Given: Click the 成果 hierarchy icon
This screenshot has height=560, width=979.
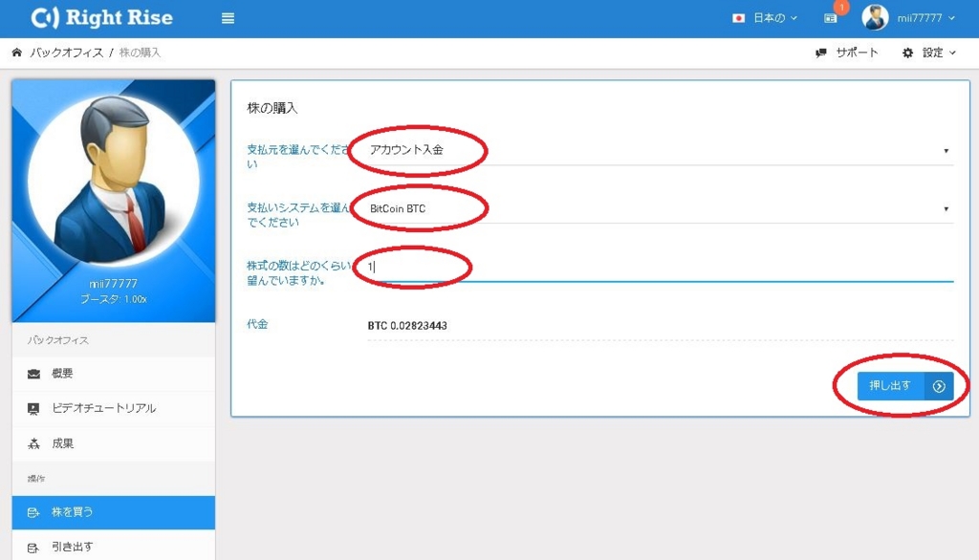Looking at the screenshot, I should 33,443.
